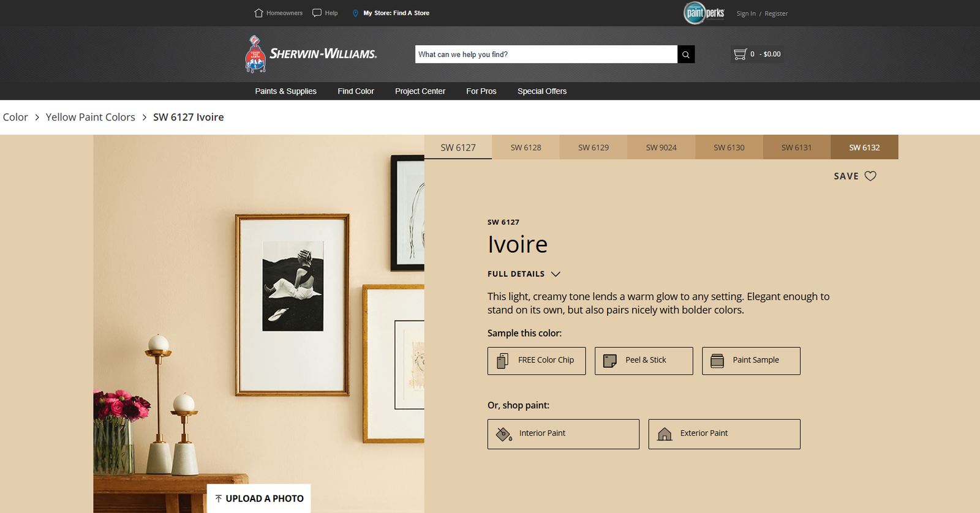This screenshot has width=980, height=513.
Task: Click the store location pin icon
Action: [355, 13]
